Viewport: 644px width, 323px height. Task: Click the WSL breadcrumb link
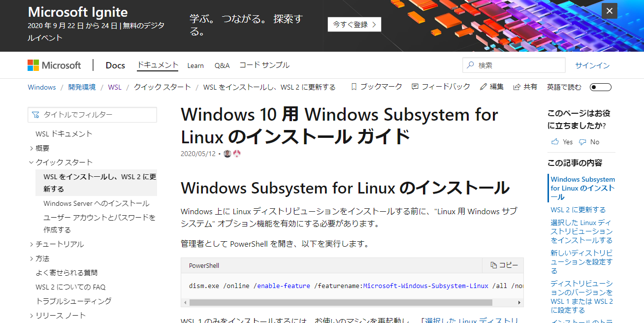pyautogui.click(x=115, y=87)
